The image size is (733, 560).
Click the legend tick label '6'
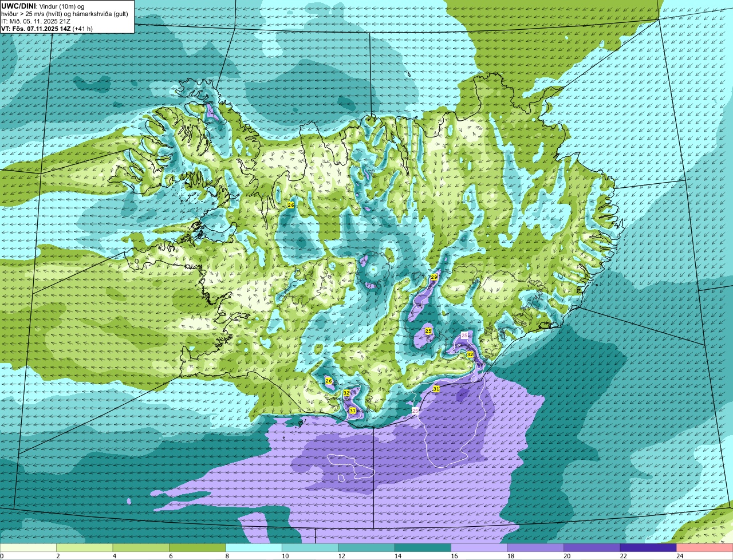click(170, 556)
